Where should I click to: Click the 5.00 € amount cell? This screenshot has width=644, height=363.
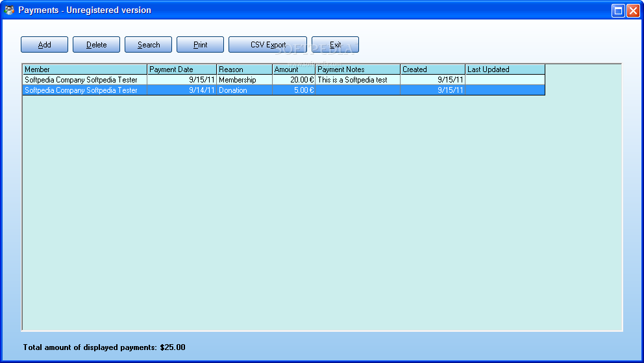tap(293, 90)
